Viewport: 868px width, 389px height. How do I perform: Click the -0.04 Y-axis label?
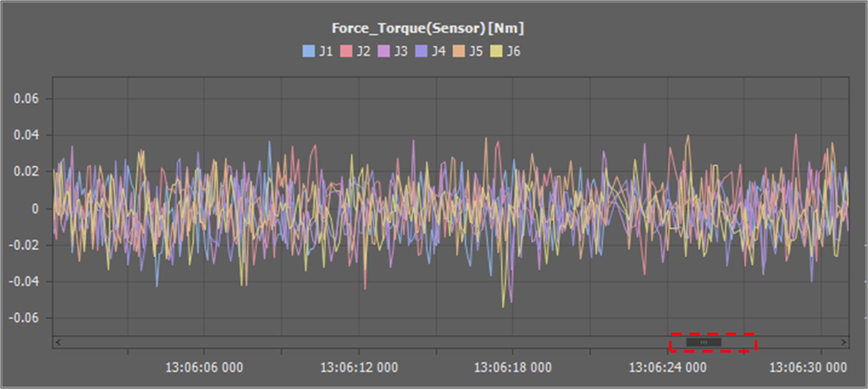(x=24, y=282)
